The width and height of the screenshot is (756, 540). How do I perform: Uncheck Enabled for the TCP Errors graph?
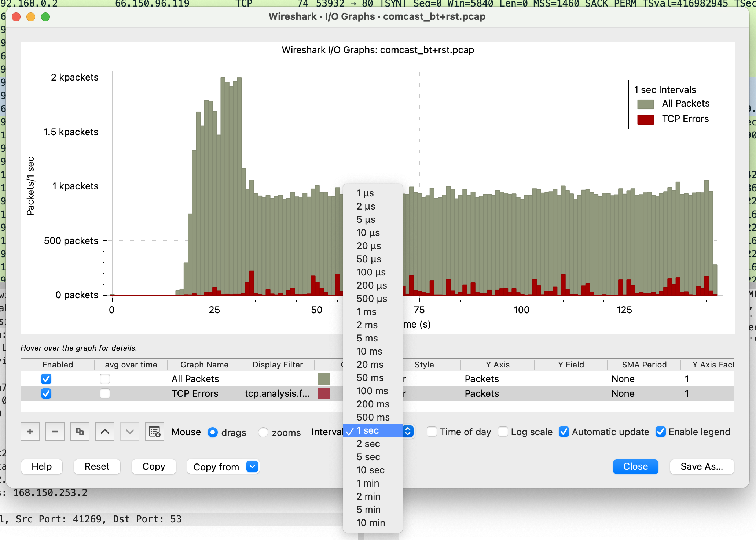coord(46,393)
